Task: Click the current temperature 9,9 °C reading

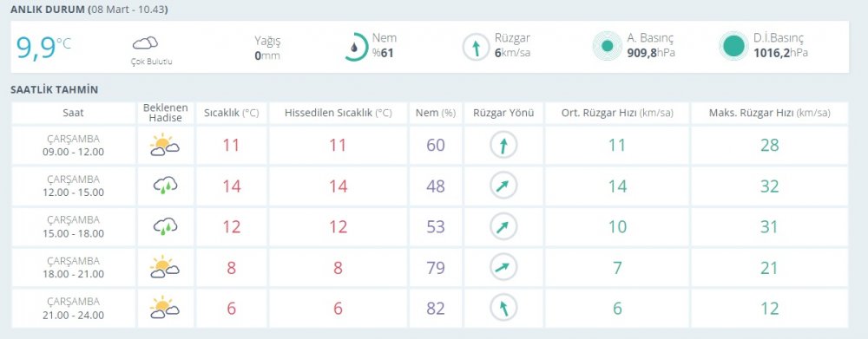Action: [43, 47]
